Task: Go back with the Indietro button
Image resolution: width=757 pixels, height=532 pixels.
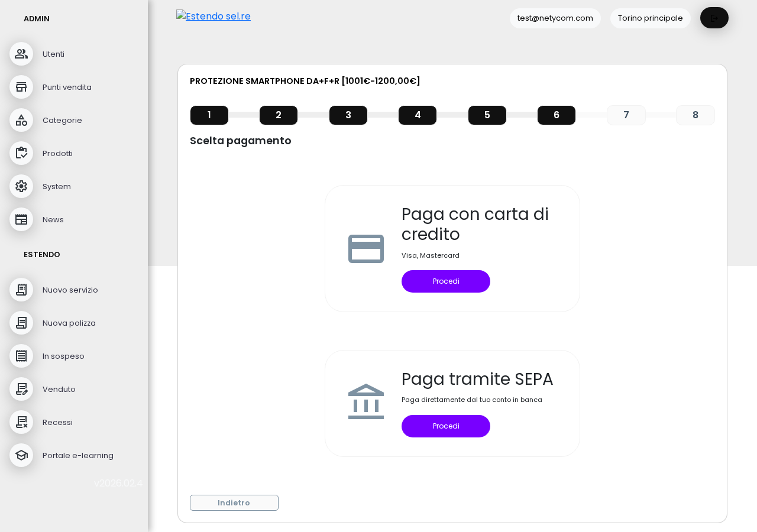Action: coord(234,502)
